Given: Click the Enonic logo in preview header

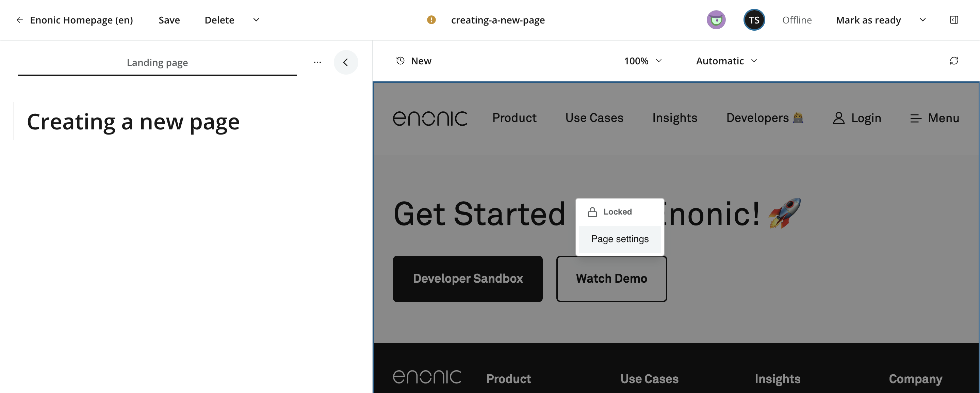Looking at the screenshot, I should [x=430, y=118].
